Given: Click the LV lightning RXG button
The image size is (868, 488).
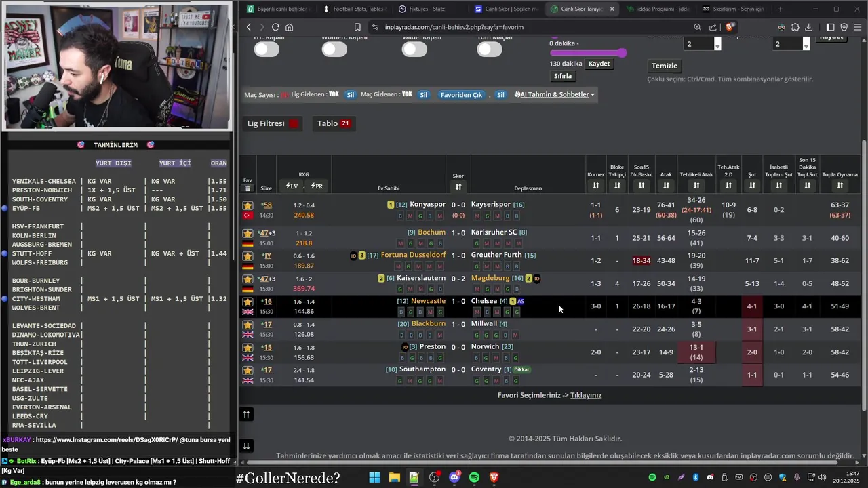Looking at the screenshot, I should pyautogui.click(x=292, y=186).
